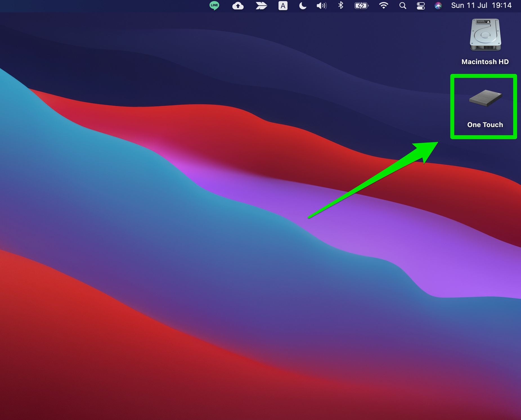Select the Macintosh HD drive icon
Image resolution: width=521 pixels, height=420 pixels.
point(485,35)
